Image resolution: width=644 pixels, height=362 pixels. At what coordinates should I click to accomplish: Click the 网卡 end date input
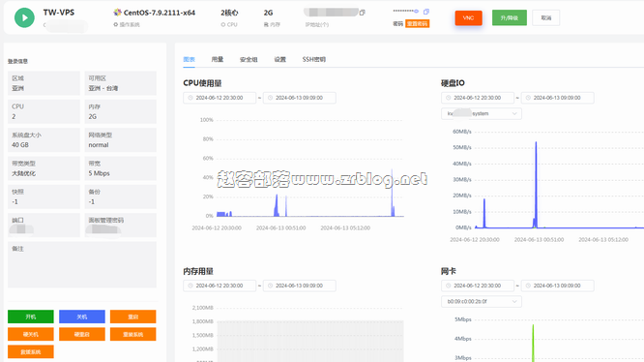[557, 286]
